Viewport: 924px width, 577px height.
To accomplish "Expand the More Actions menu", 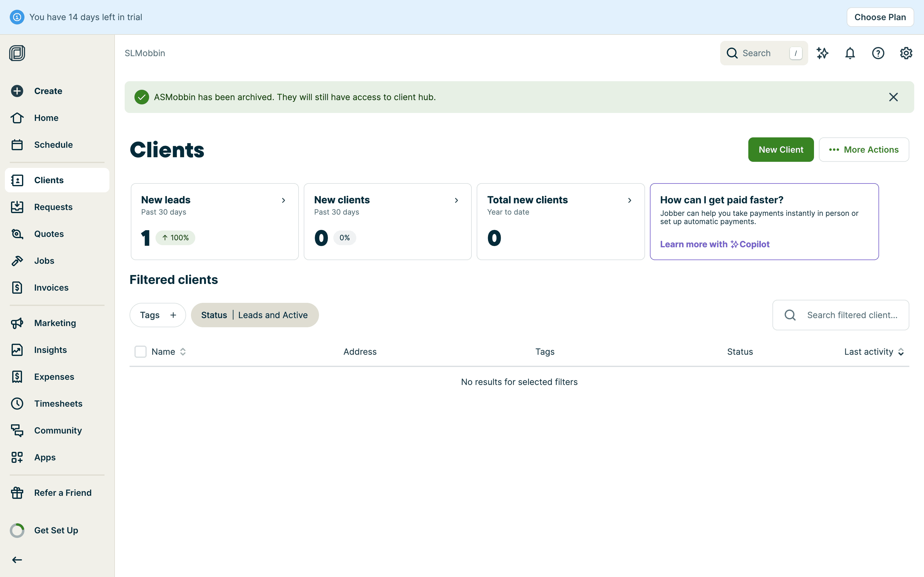I will pos(864,150).
